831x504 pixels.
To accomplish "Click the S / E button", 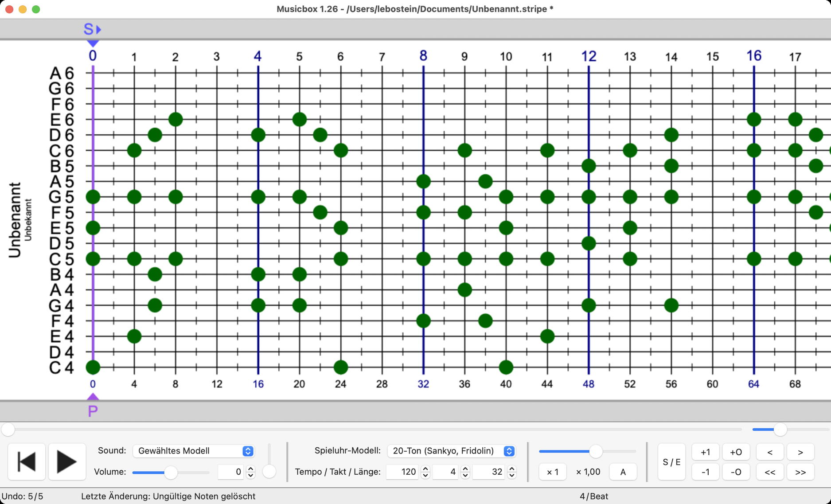I will tap(671, 462).
